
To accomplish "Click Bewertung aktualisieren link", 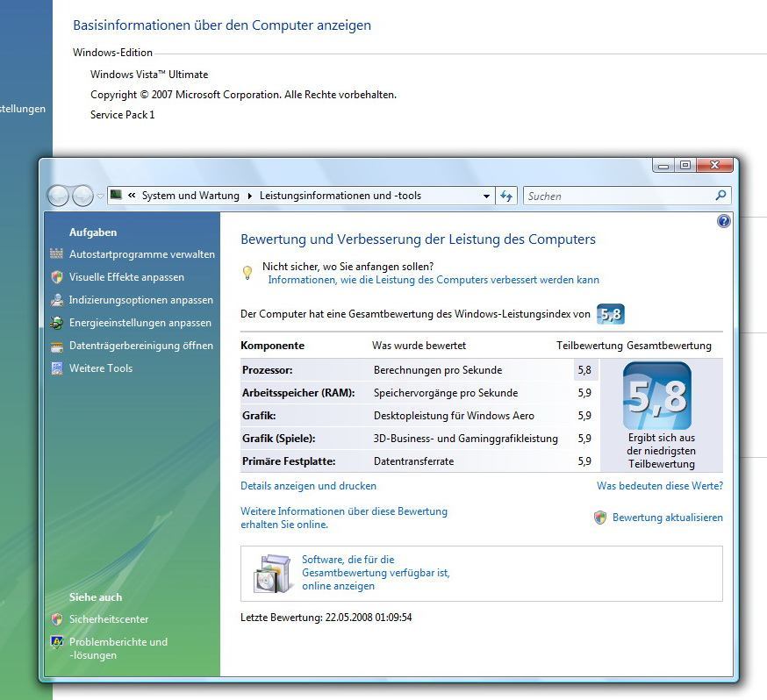I will pyautogui.click(x=667, y=518).
